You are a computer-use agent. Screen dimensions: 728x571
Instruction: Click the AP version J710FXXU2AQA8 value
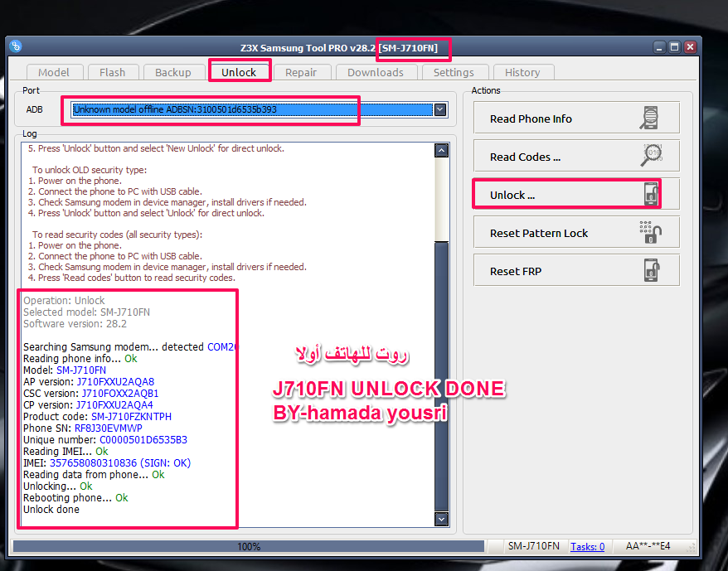(x=115, y=381)
